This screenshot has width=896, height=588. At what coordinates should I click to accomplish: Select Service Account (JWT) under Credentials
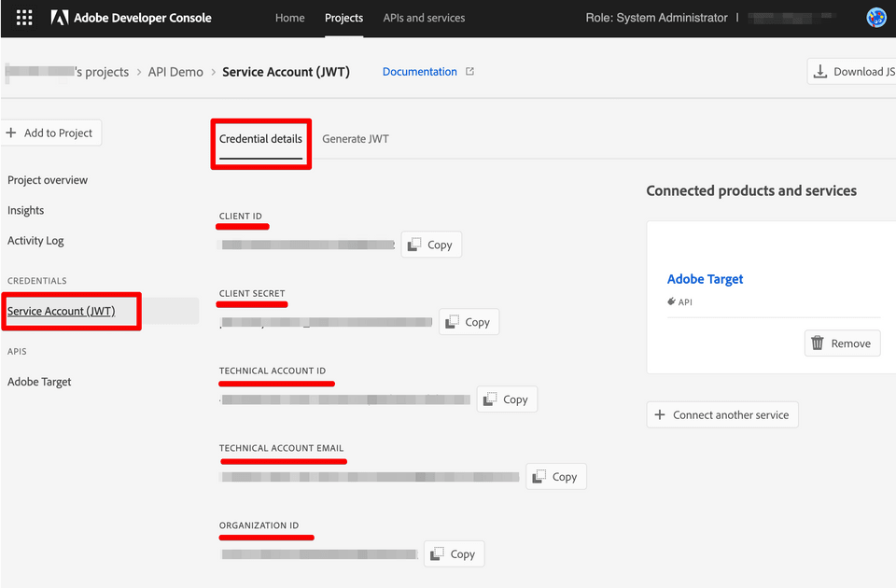tap(62, 311)
